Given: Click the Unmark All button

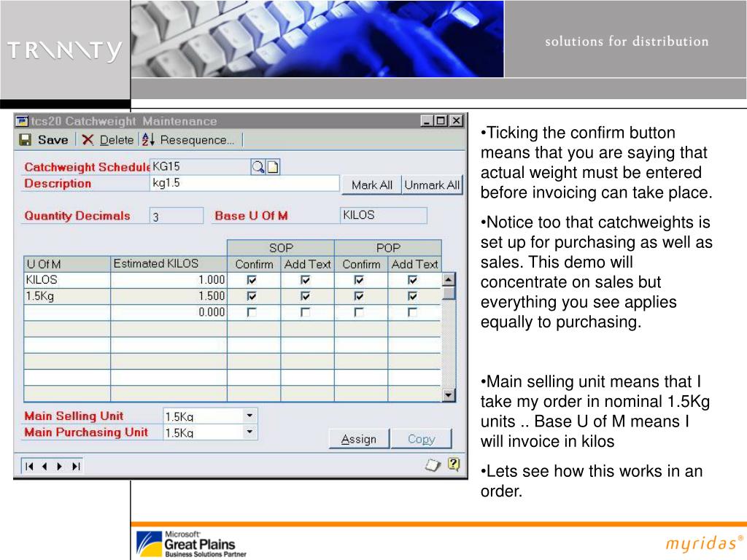Looking at the screenshot, I should point(432,184).
